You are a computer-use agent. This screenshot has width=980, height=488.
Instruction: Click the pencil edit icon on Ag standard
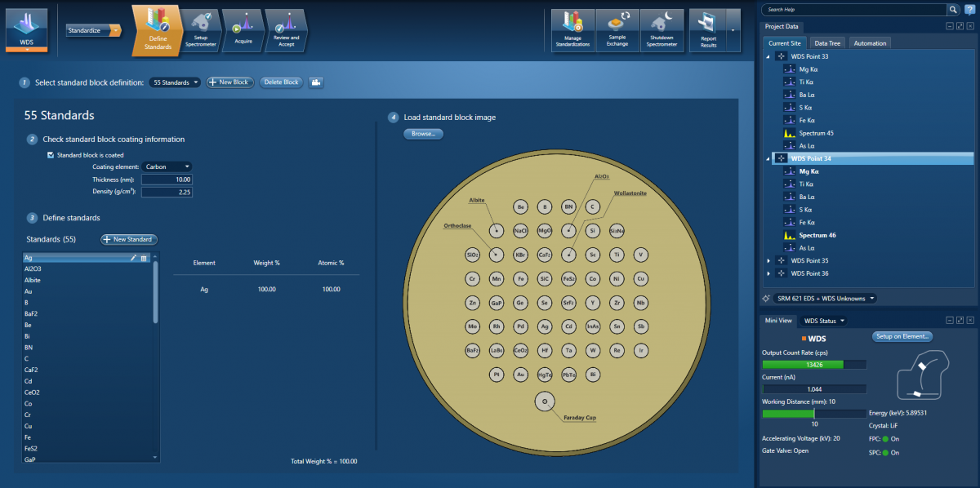click(x=133, y=258)
